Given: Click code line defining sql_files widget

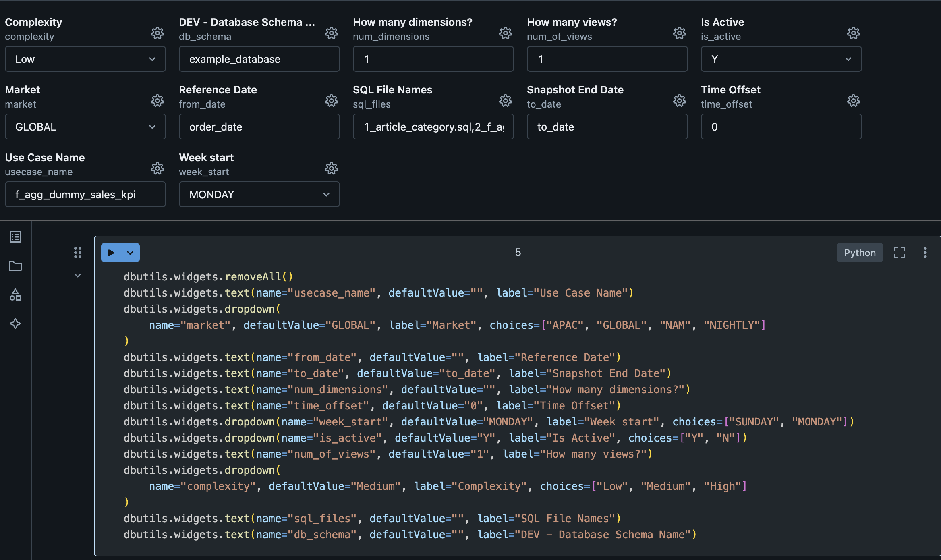Looking at the screenshot, I should 372,519.
